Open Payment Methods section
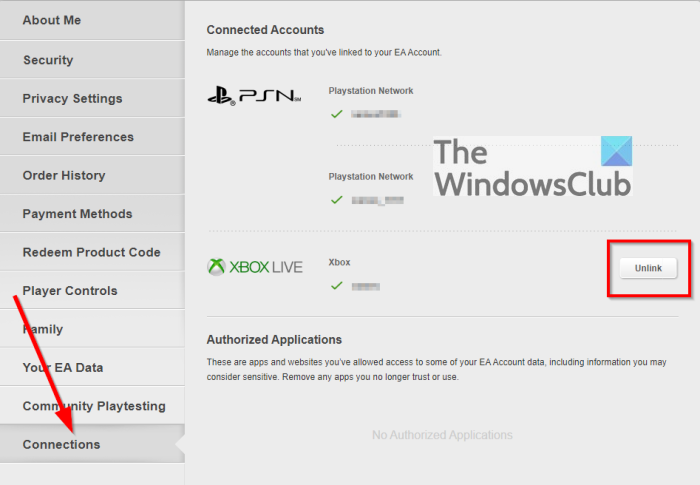 click(x=77, y=214)
